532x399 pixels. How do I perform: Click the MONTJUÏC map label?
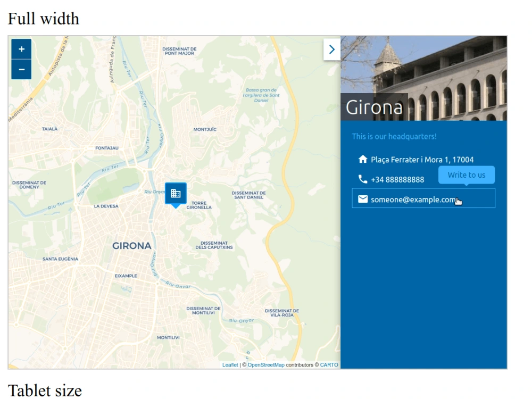(x=205, y=129)
